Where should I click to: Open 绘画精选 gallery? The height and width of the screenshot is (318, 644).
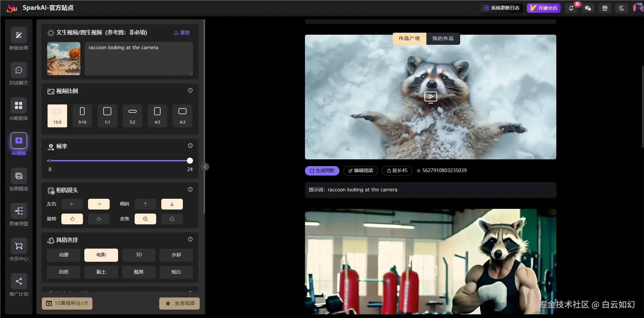pos(19,180)
